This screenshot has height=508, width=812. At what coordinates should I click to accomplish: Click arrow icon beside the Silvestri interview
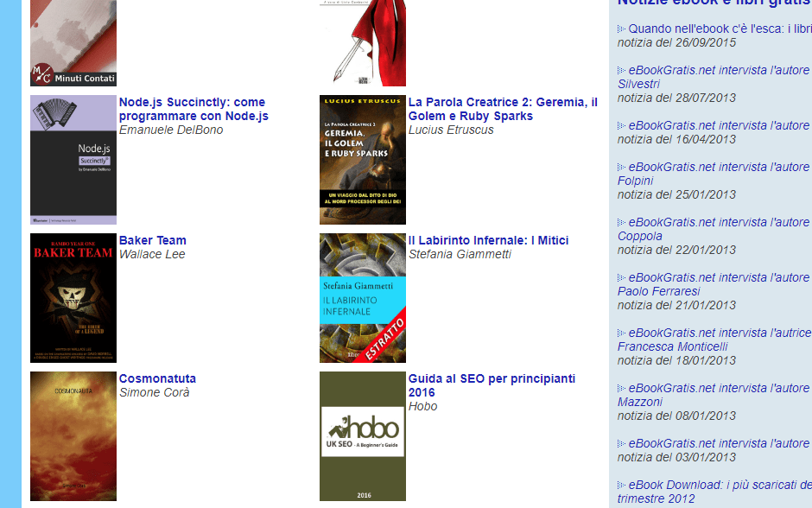621,71
